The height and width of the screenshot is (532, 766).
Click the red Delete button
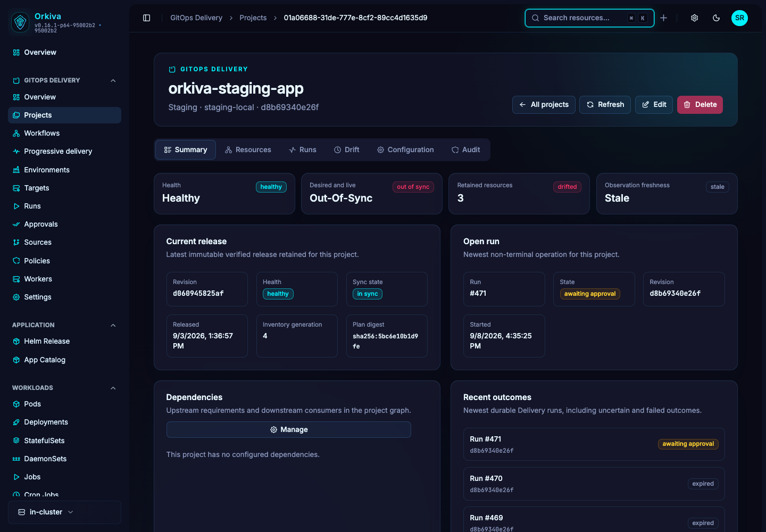point(700,105)
